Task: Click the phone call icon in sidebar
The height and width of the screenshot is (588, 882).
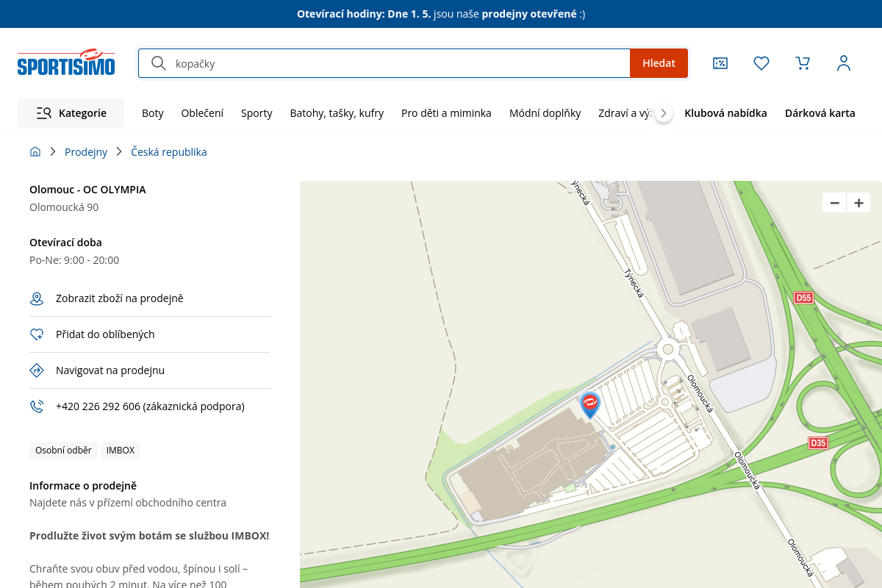Action: click(x=37, y=406)
